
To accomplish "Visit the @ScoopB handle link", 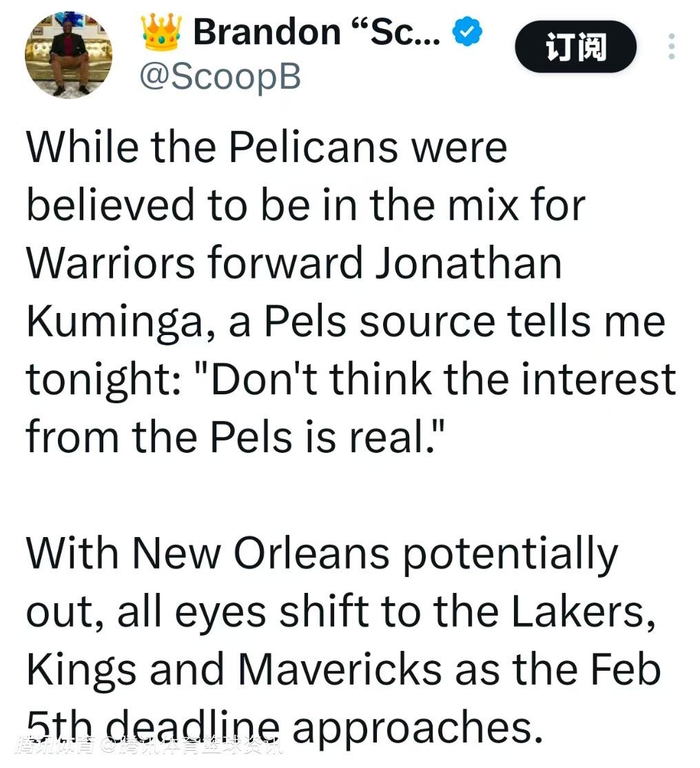I will click(220, 77).
